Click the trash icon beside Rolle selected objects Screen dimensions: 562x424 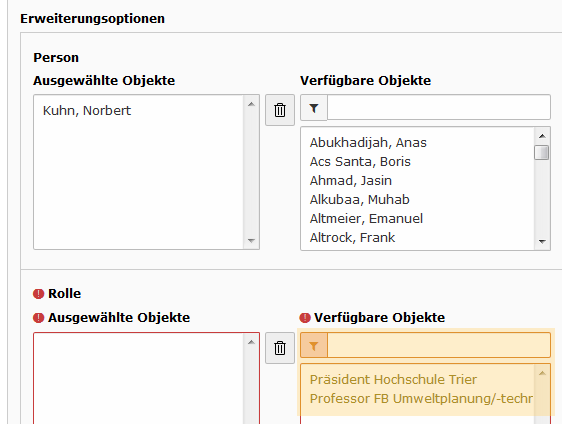coord(280,348)
